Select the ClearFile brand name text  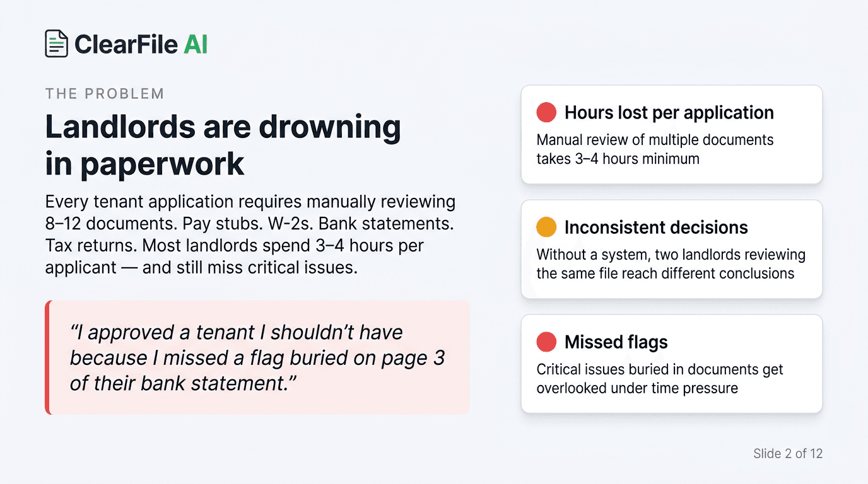(x=126, y=44)
